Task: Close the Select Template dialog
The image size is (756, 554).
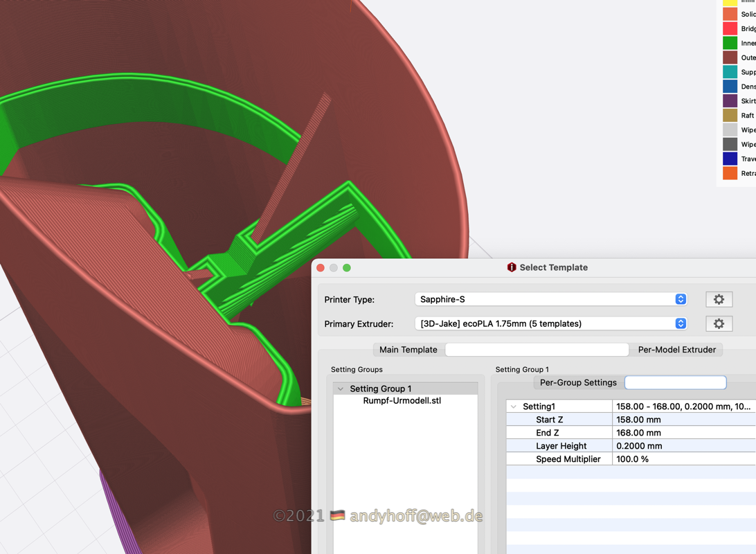Action: [x=321, y=268]
